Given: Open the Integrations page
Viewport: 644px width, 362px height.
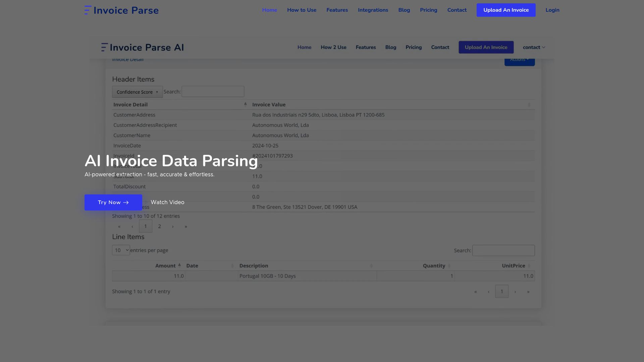Looking at the screenshot, I should (373, 10).
